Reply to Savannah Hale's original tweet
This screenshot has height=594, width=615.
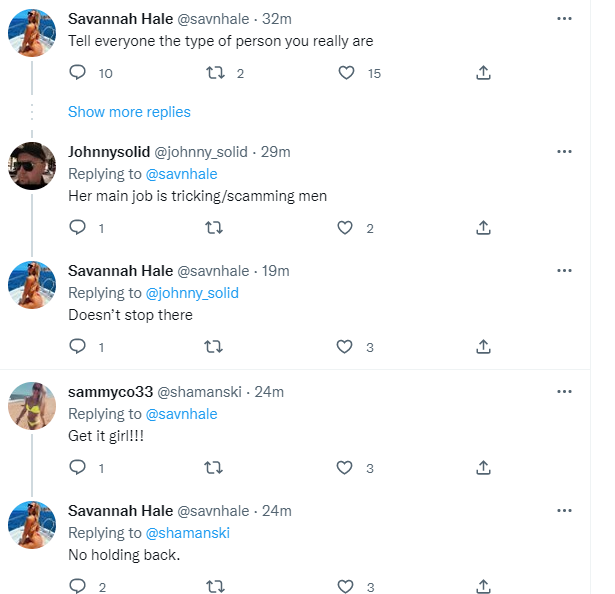pos(79,73)
